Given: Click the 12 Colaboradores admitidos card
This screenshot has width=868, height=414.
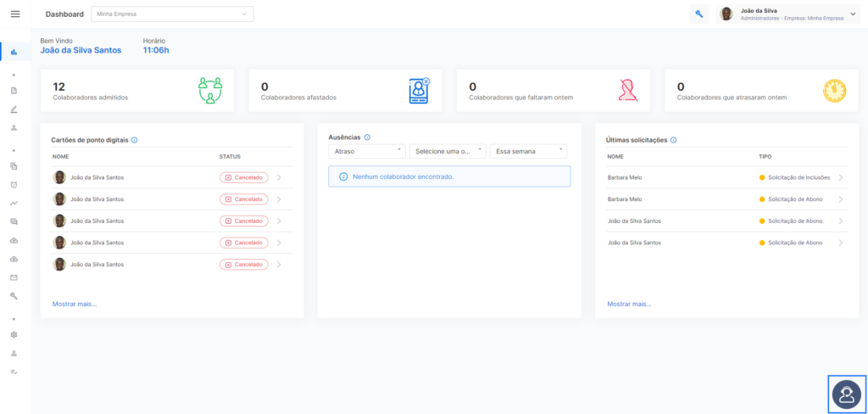Looking at the screenshot, I should [x=137, y=91].
